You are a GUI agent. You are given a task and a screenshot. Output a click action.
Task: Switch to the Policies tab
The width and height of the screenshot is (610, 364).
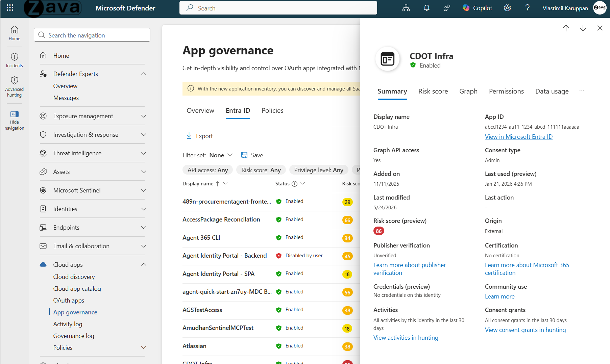[x=272, y=111]
